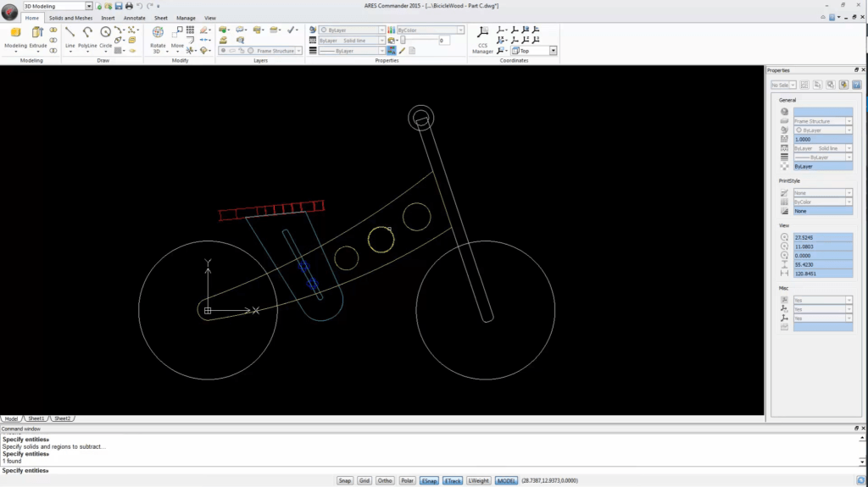868x487 pixels.
Task: Click the Print icon in quick access toolbar
Action: pyautogui.click(x=129, y=6)
